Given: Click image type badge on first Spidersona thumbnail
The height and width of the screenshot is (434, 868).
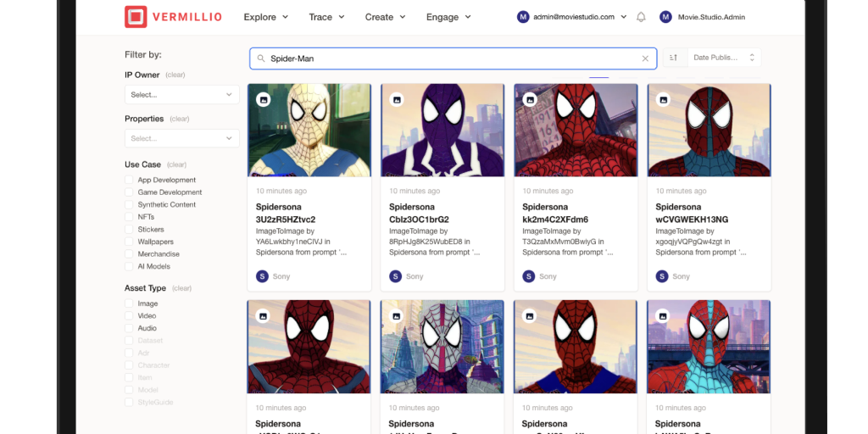Looking at the screenshot, I should pyautogui.click(x=264, y=99).
